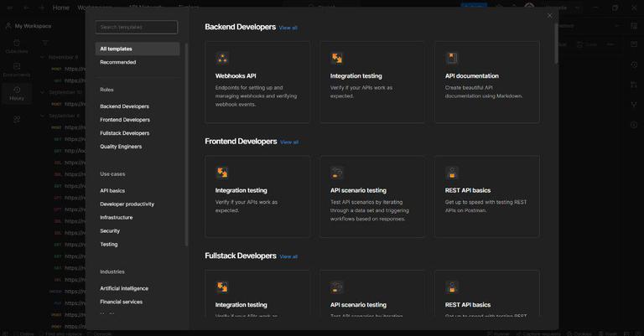Click the Webhooks API template icon
The height and width of the screenshot is (336, 644).
(222, 59)
